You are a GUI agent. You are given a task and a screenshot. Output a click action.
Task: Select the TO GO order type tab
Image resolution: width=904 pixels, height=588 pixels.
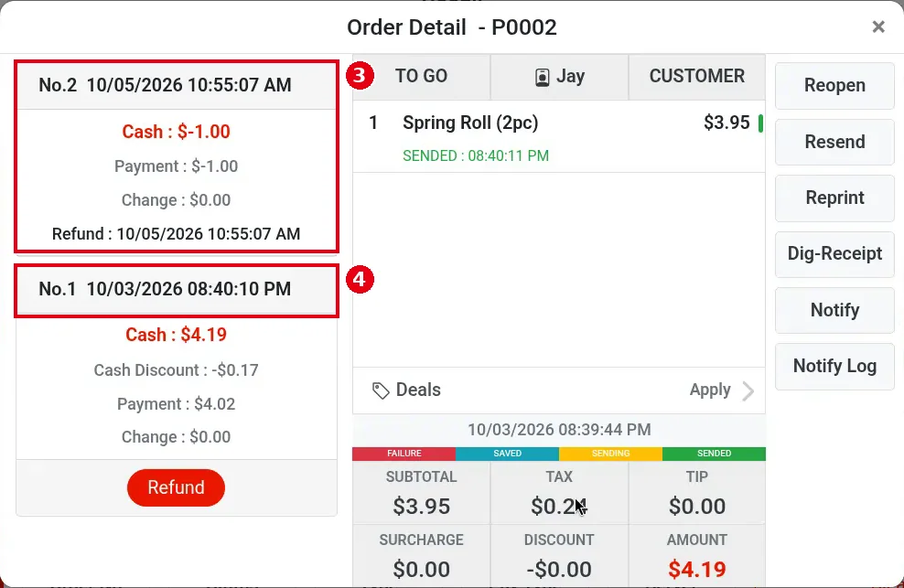pyautogui.click(x=422, y=76)
